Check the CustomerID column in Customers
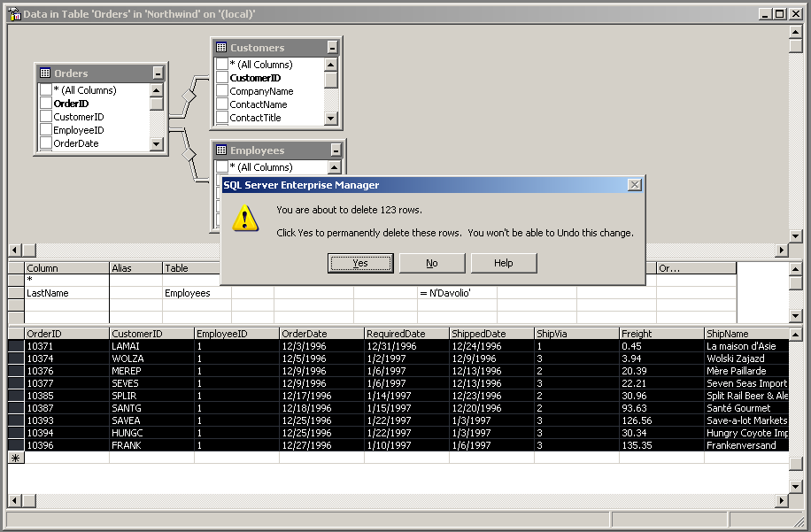811x532 pixels. [x=221, y=78]
